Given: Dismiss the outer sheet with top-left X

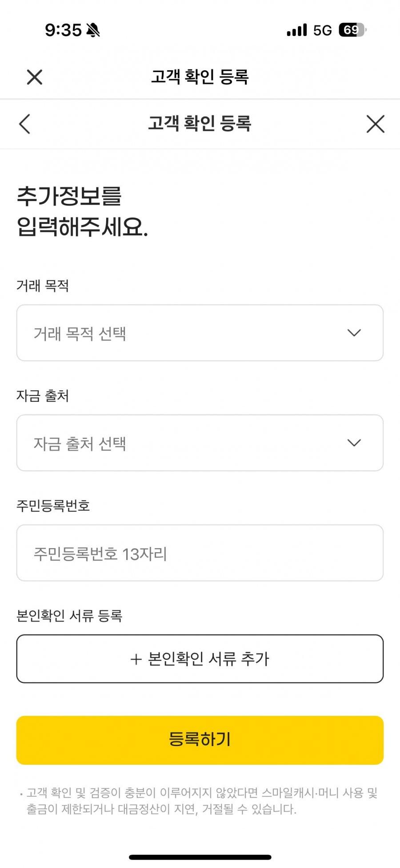Looking at the screenshot, I should pyautogui.click(x=35, y=77).
